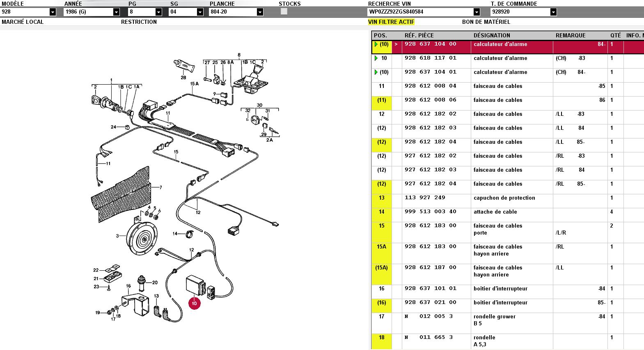Open the RESTRICTION menu item
This screenshot has height=350, width=644.
(x=139, y=22)
